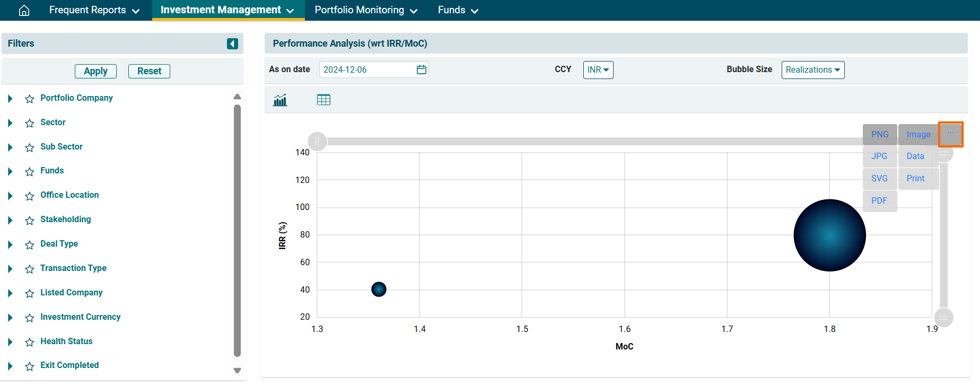Screen dimensions: 980x385
Task: Switch to table grid view icon
Action: coord(323,100)
